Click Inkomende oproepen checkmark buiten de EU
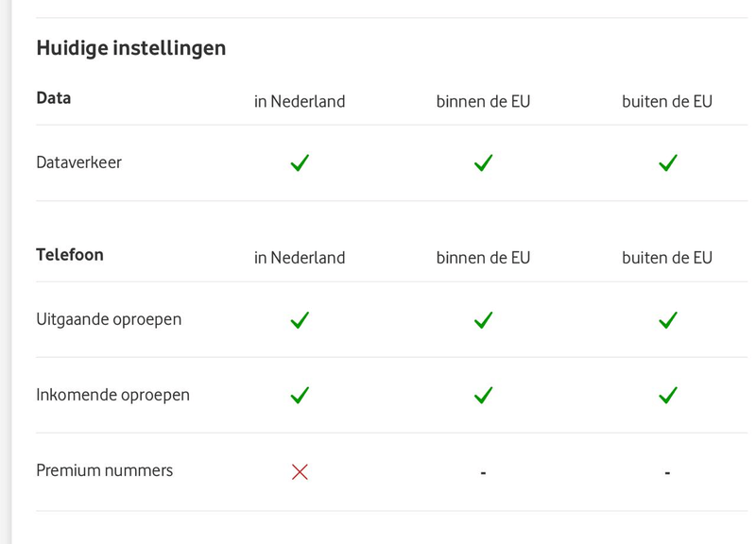The image size is (756, 544). point(667,395)
